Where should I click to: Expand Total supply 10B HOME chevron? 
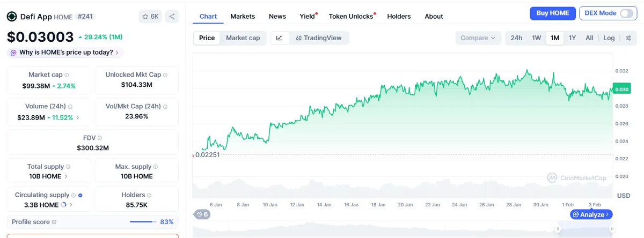coord(66,176)
